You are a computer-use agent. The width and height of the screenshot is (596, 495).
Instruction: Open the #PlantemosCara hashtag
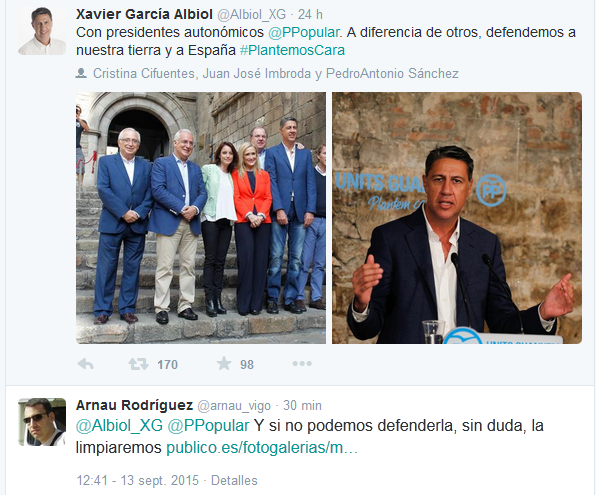pos(292,50)
